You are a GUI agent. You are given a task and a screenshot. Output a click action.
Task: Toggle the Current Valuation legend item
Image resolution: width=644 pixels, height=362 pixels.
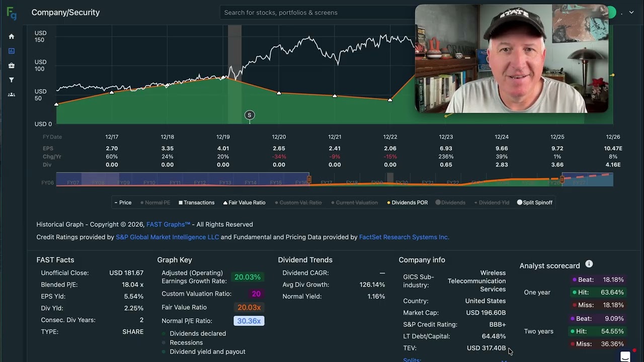pos(354,203)
